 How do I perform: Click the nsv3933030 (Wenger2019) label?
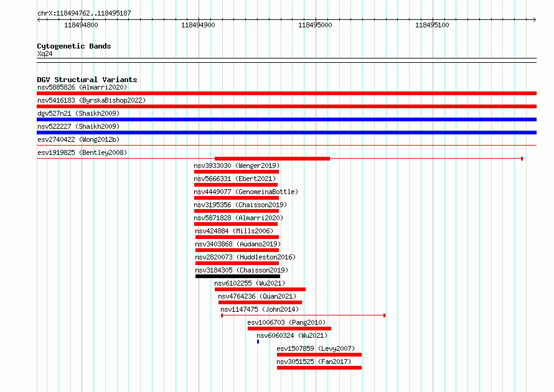pyautogui.click(x=237, y=166)
